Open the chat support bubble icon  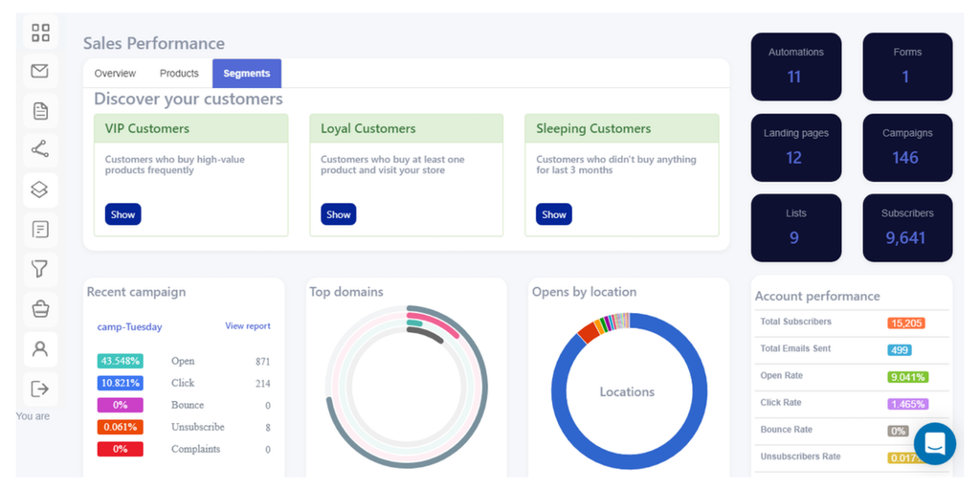click(x=935, y=444)
